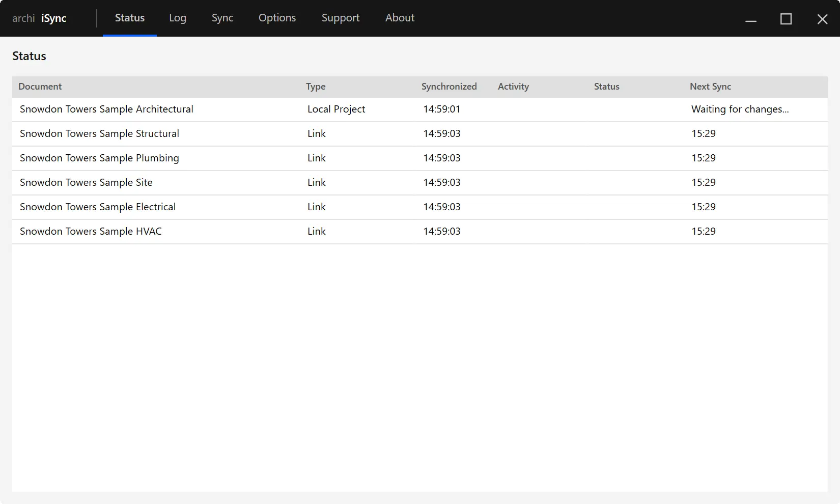Sort by the Type column header
The image size is (840, 504).
pyautogui.click(x=315, y=87)
